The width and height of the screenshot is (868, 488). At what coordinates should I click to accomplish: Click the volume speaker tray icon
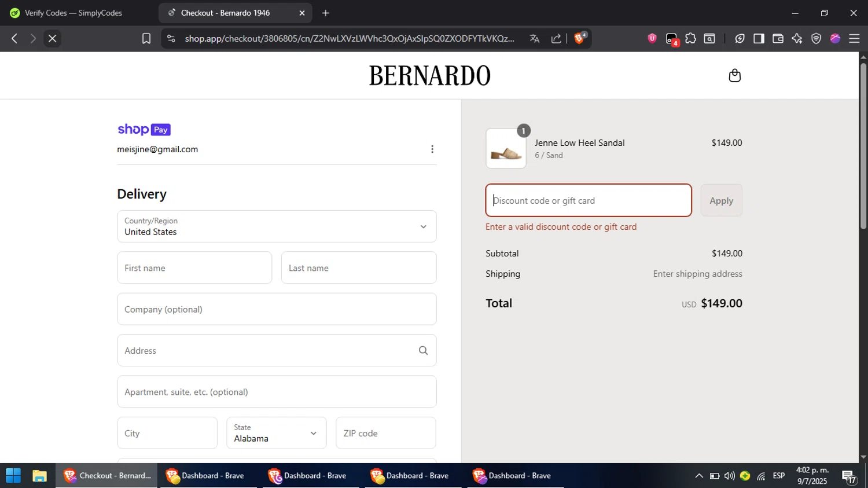coord(730,476)
